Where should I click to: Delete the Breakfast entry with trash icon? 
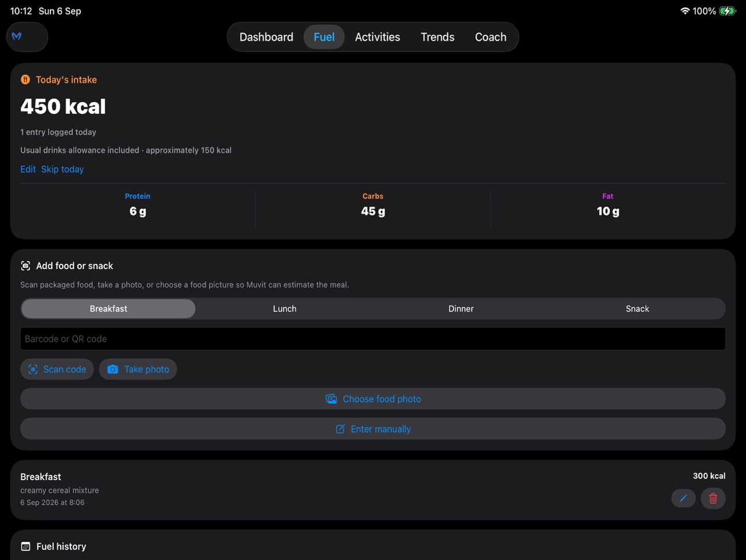[713, 498]
